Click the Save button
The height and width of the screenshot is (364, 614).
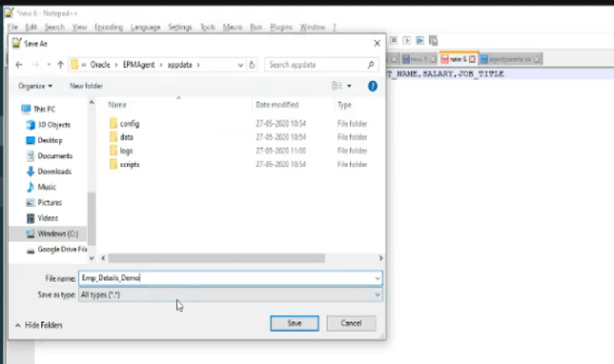[295, 323]
